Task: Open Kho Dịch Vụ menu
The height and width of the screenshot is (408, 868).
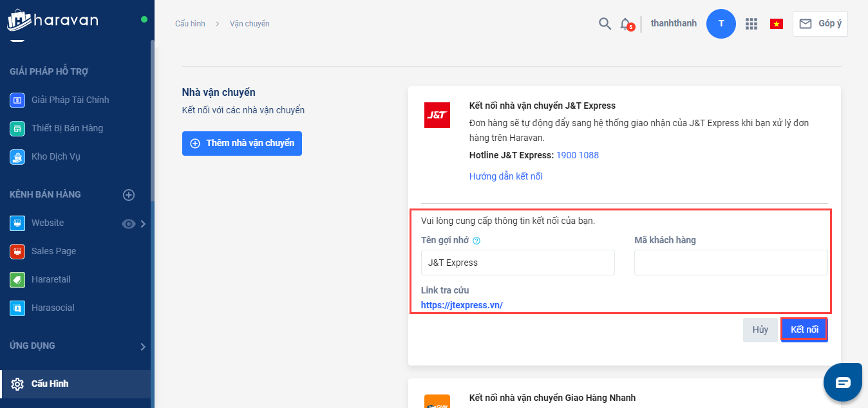Action: pyautogui.click(x=56, y=156)
